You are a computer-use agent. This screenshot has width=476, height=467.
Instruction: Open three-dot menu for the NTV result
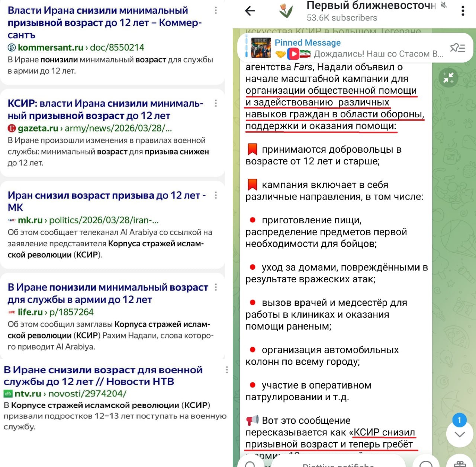226,370
